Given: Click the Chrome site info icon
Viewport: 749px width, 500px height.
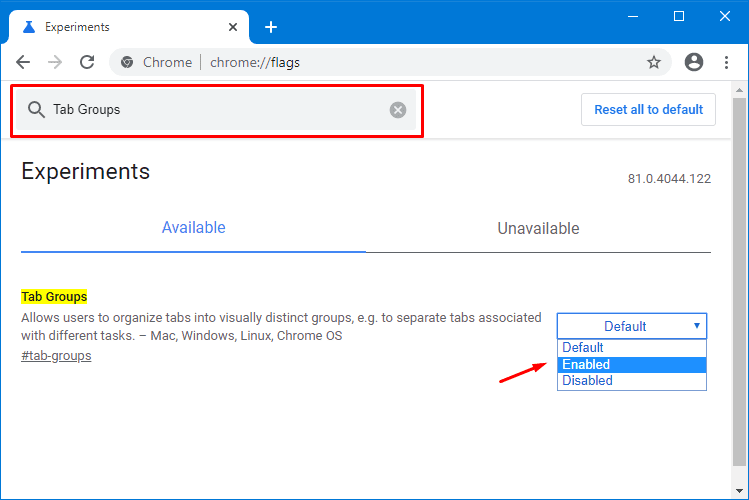Looking at the screenshot, I should (127, 62).
